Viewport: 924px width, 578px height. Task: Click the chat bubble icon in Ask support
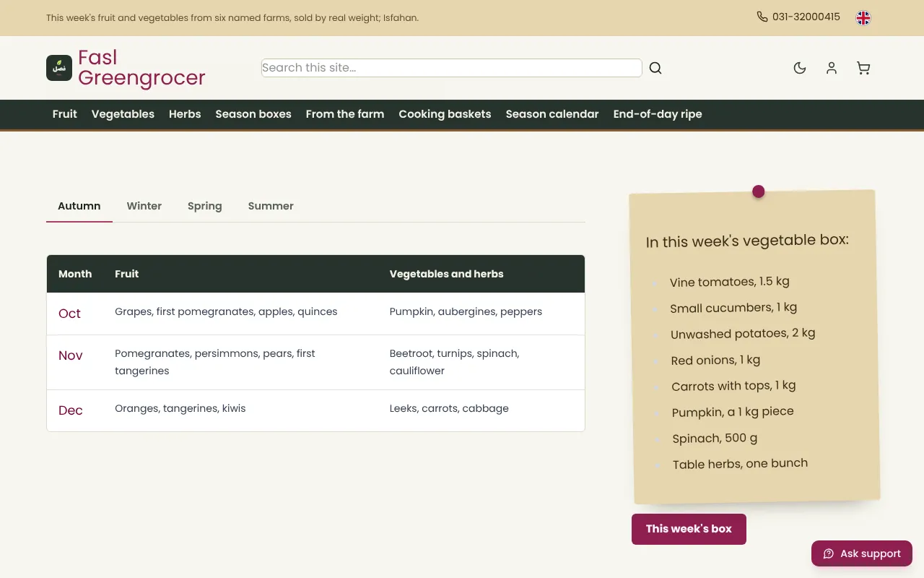[829, 553]
